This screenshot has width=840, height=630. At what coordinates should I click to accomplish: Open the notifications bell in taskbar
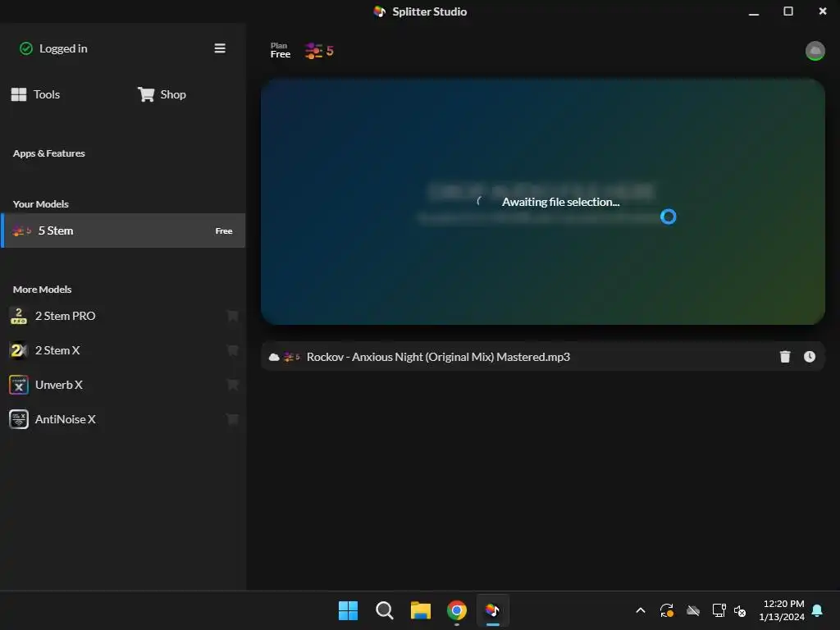click(x=817, y=610)
